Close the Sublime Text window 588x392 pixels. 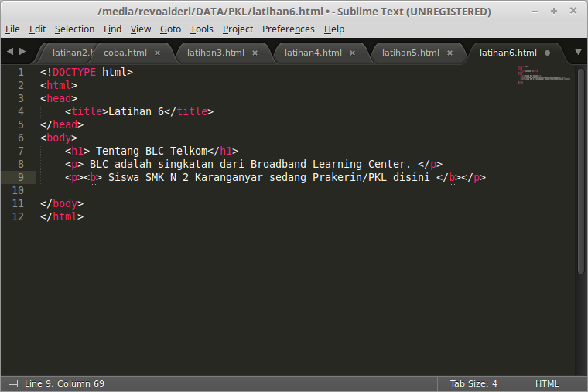point(573,11)
